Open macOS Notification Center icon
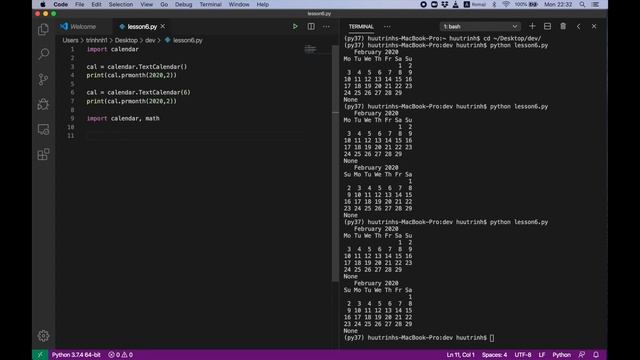 click(x=596, y=4)
